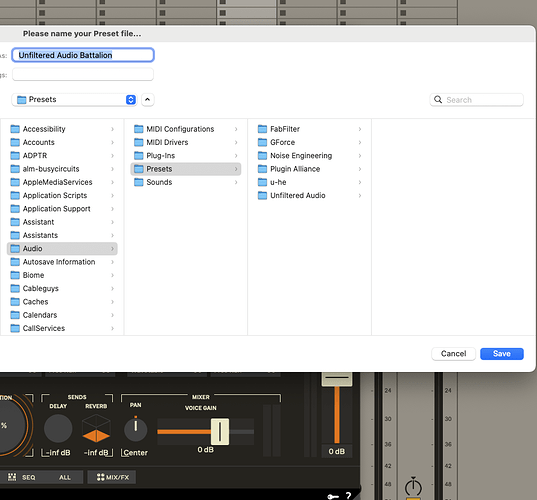Screen dimensions: 537x500
Task: Expand chevron next to Application Support
Action: [x=112, y=209]
